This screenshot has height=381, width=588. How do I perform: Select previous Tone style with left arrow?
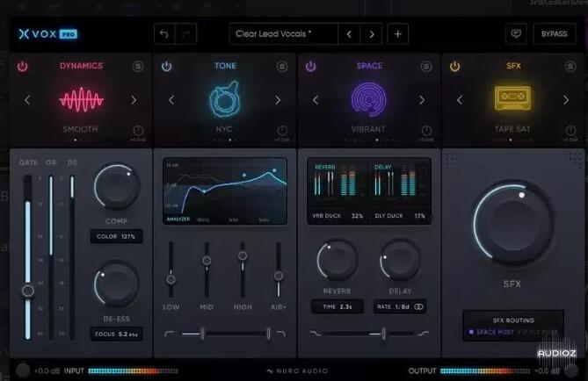pos(171,100)
